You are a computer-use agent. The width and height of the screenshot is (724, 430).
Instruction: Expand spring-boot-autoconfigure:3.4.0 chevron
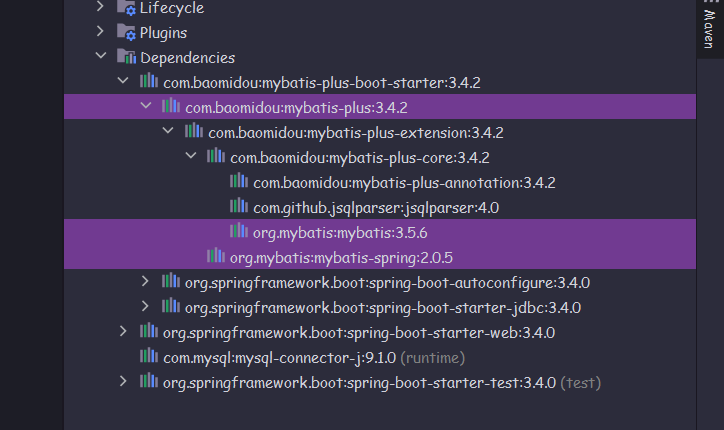[146, 282]
